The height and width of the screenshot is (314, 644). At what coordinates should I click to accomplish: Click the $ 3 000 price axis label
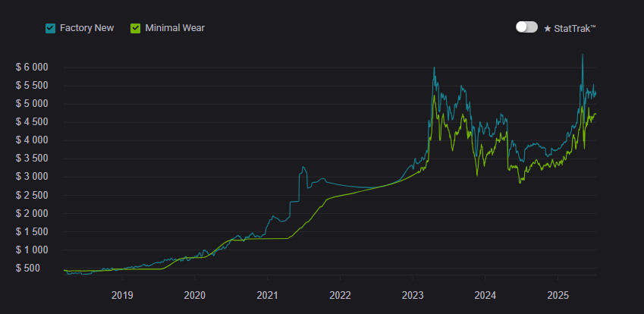(32, 177)
